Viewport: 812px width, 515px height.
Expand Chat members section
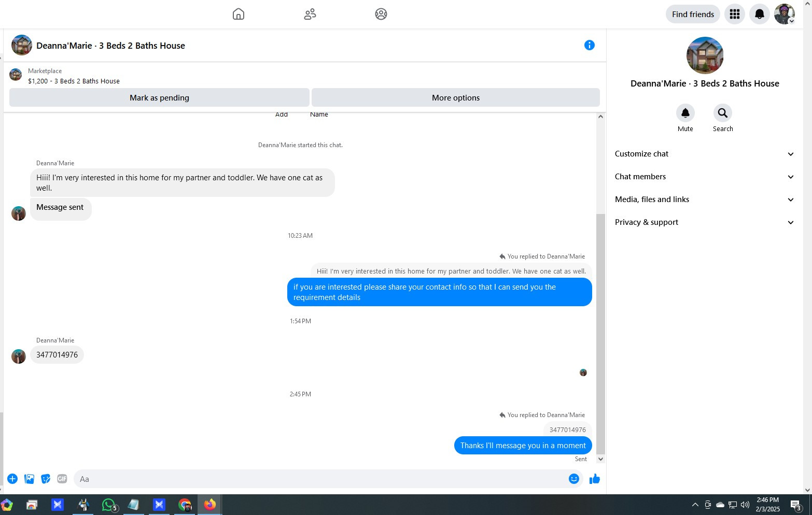pyautogui.click(x=705, y=177)
